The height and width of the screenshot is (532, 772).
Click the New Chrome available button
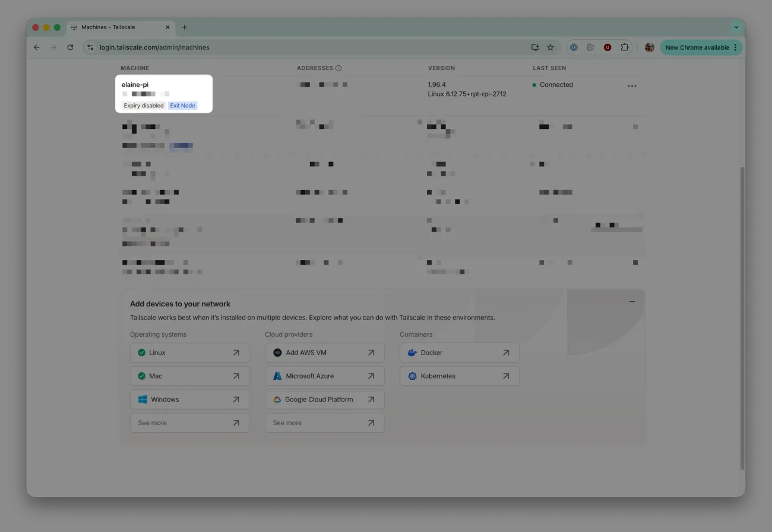(x=701, y=47)
